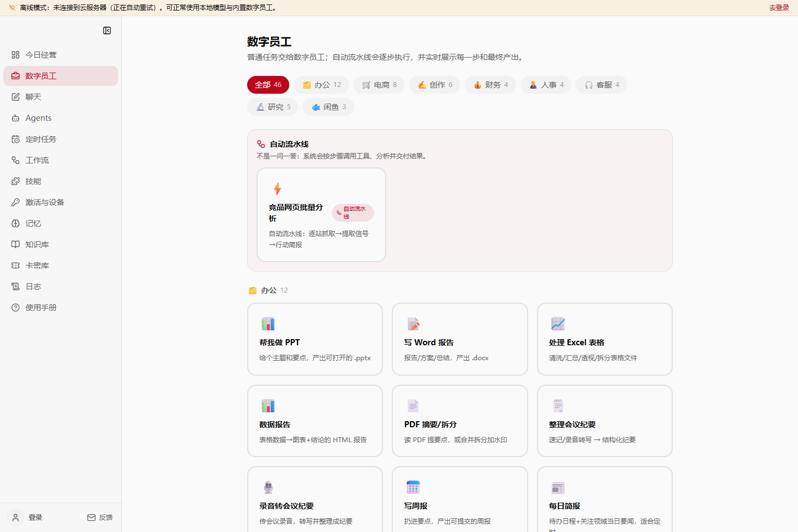The height and width of the screenshot is (532, 798).
Task: Click the user avatar icon beside 登录
Action: tap(16, 518)
